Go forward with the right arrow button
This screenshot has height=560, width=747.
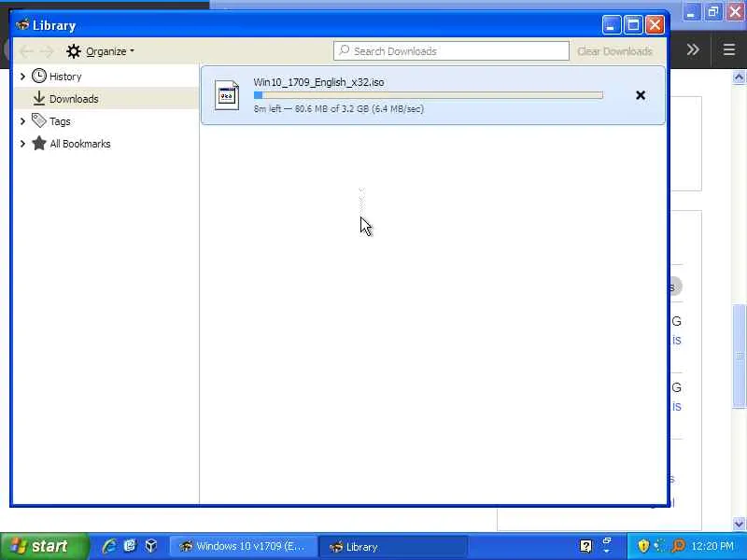(x=47, y=51)
